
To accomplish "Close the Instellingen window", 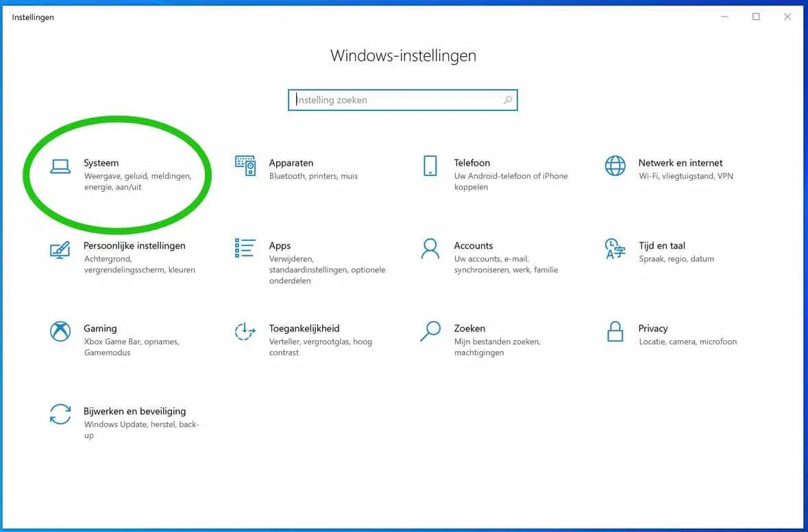I will [x=787, y=17].
